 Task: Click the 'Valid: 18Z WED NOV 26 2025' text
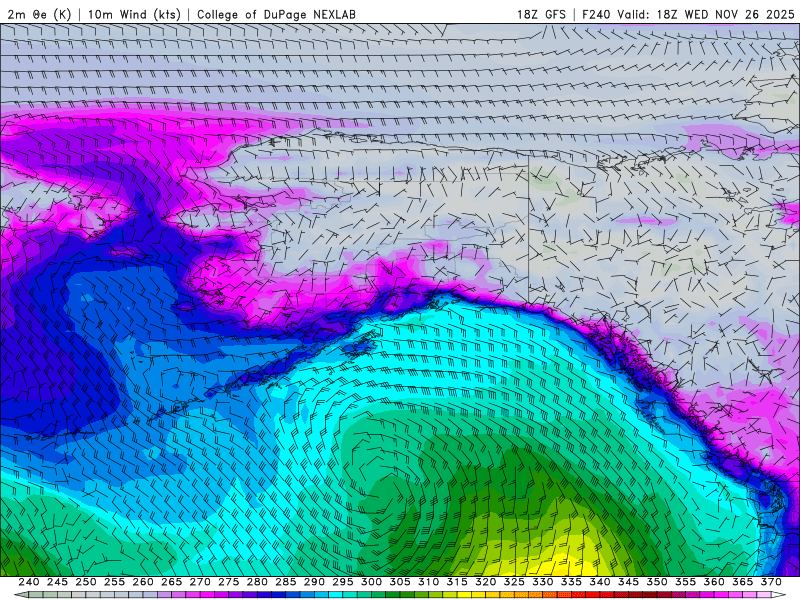pyautogui.click(x=706, y=14)
